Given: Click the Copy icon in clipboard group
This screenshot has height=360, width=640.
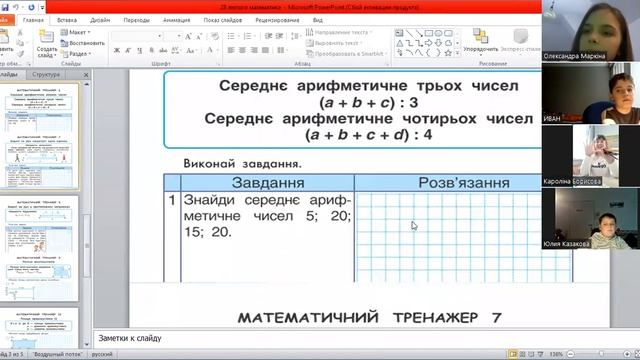Looking at the screenshot, I should click(x=20, y=43).
